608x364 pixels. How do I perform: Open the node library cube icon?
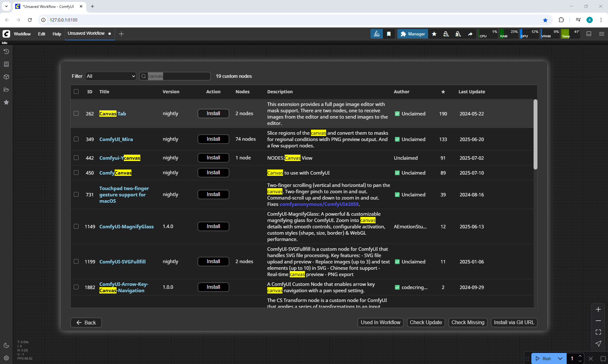6,77
